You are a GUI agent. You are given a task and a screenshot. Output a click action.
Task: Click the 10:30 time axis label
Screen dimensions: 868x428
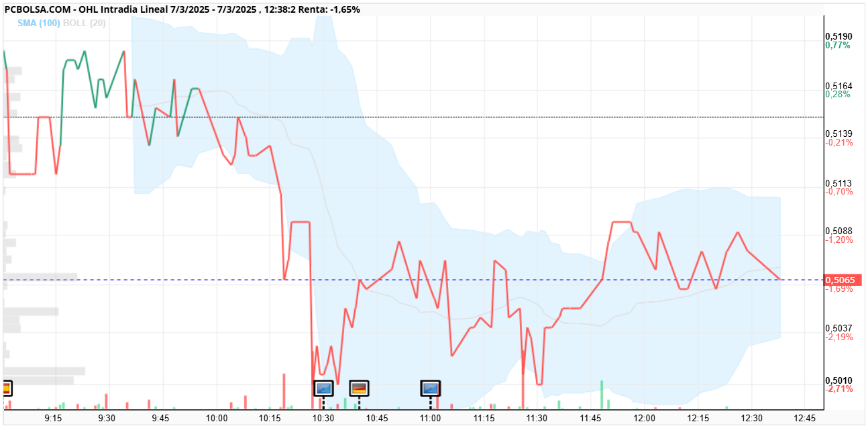pos(323,418)
